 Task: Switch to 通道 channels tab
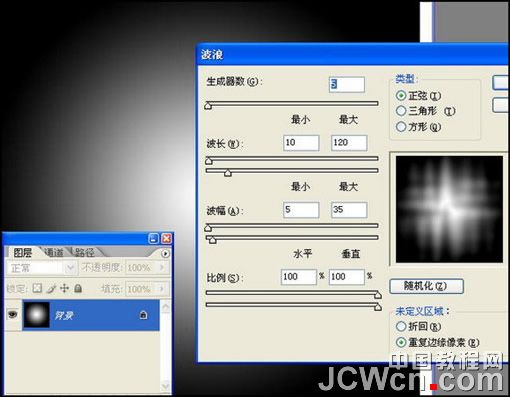53,253
